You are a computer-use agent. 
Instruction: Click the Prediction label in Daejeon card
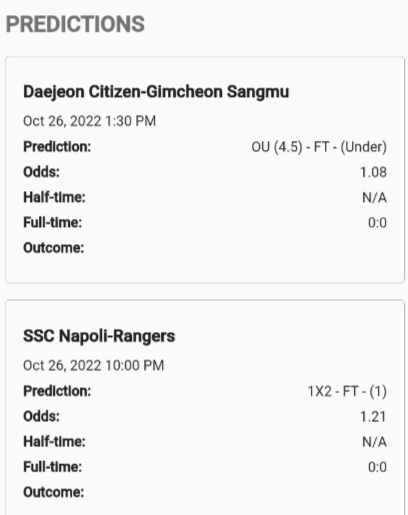(x=57, y=147)
